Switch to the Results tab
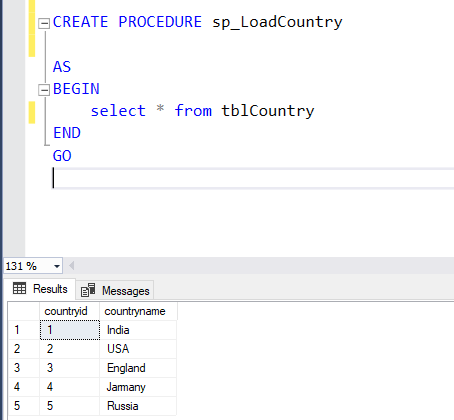454x420 pixels. coord(40,289)
